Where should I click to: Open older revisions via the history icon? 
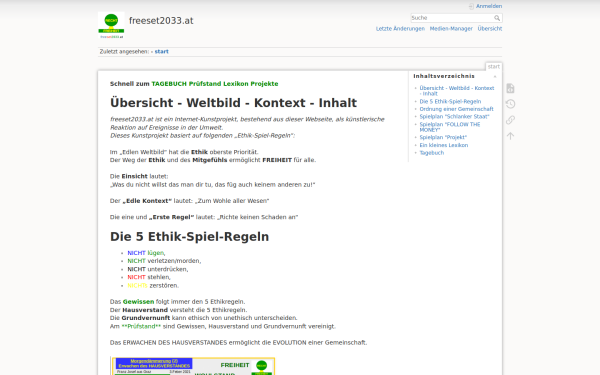510,104
